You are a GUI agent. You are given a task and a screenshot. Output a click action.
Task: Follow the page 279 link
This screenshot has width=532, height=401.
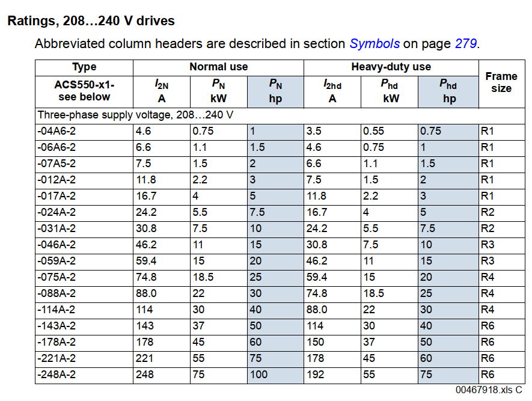(x=465, y=44)
